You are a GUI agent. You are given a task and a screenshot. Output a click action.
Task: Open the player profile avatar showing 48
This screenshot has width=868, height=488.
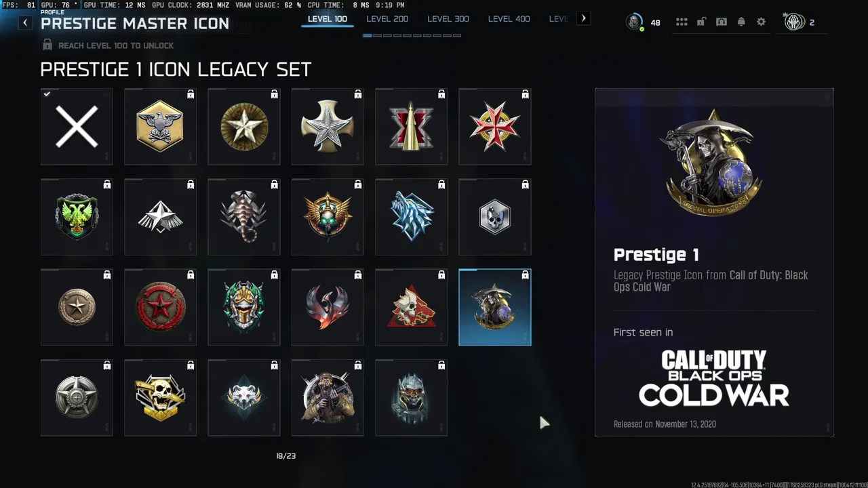click(x=634, y=22)
